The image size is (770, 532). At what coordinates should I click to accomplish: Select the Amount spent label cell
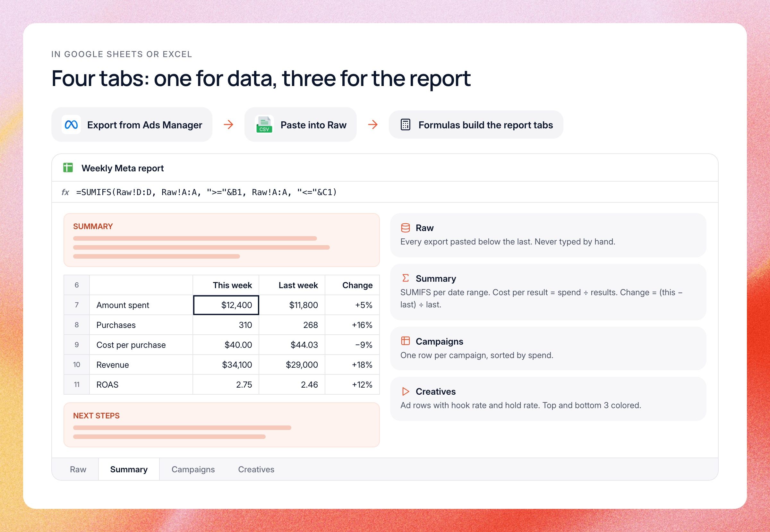point(141,305)
